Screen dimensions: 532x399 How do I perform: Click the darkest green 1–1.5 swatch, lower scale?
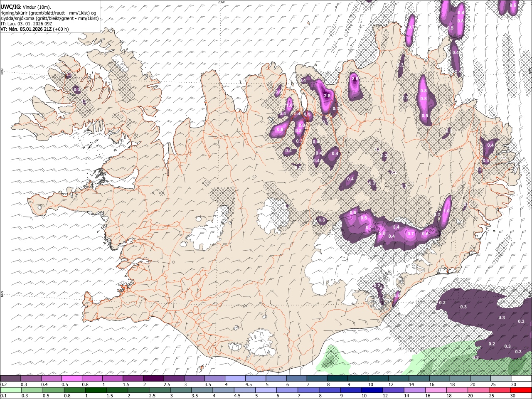click(96, 390)
